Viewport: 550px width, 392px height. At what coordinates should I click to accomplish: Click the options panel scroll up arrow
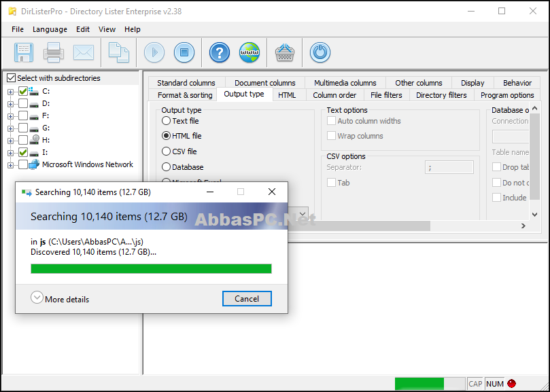[534, 108]
